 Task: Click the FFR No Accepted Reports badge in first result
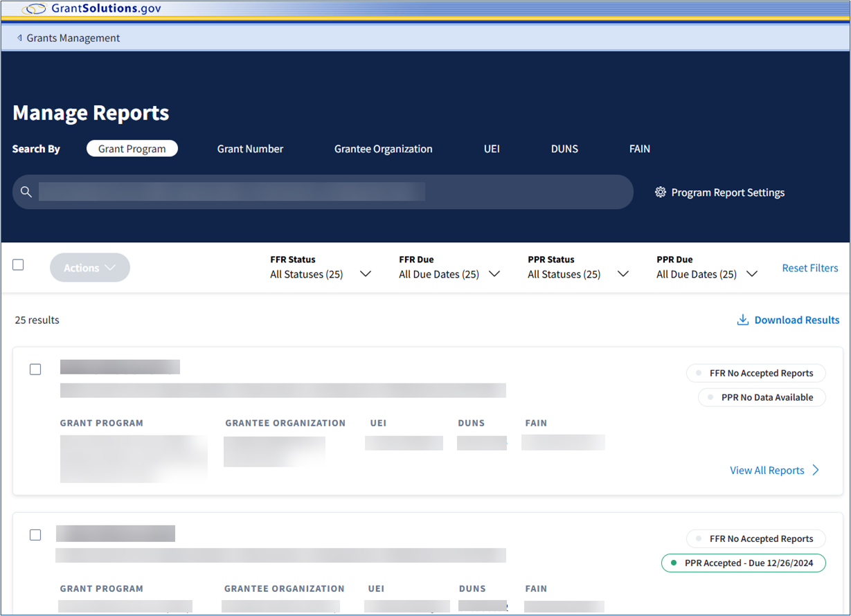click(755, 373)
